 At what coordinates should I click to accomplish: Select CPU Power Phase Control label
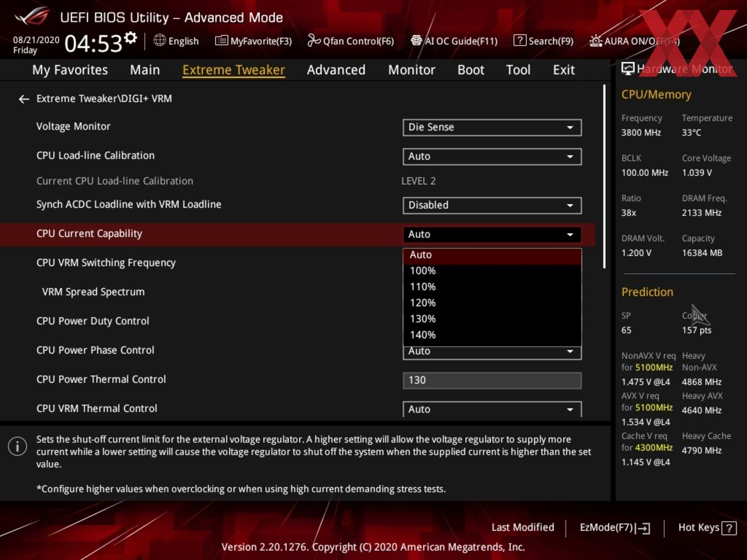(95, 350)
